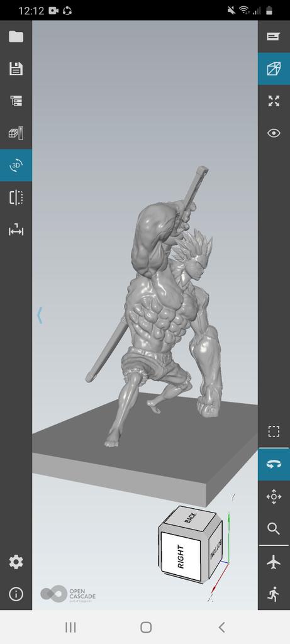
Task: Activate the pan move mode
Action: pyautogui.click(x=274, y=497)
